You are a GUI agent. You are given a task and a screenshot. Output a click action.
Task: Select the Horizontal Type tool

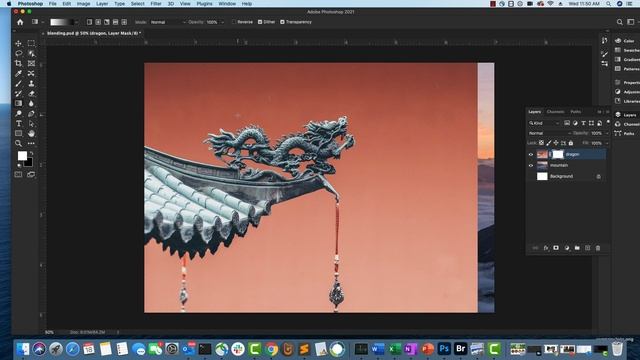pos(18,123)
